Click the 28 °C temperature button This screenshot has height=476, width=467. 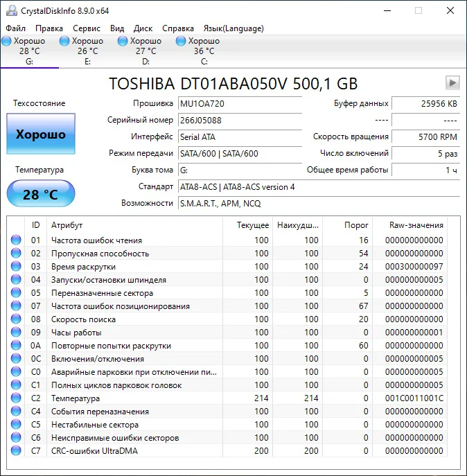pyautogui.click(x=41, y=194)
